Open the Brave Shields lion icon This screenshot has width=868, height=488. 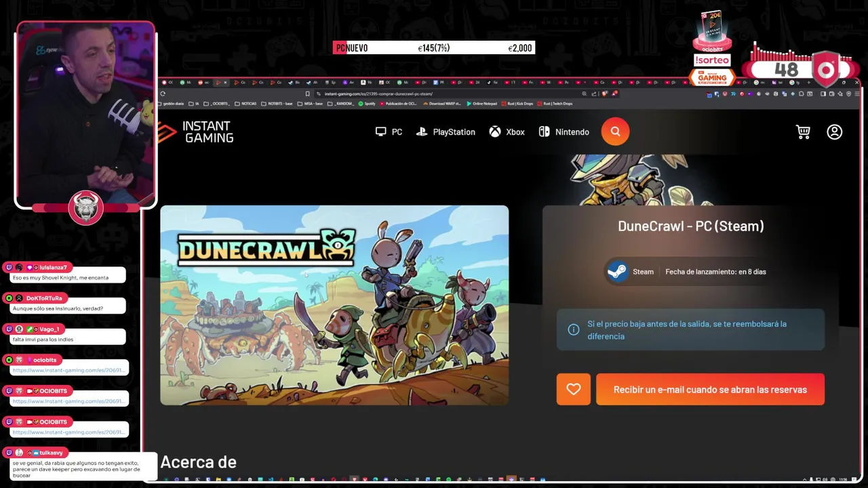coord(604,94)
